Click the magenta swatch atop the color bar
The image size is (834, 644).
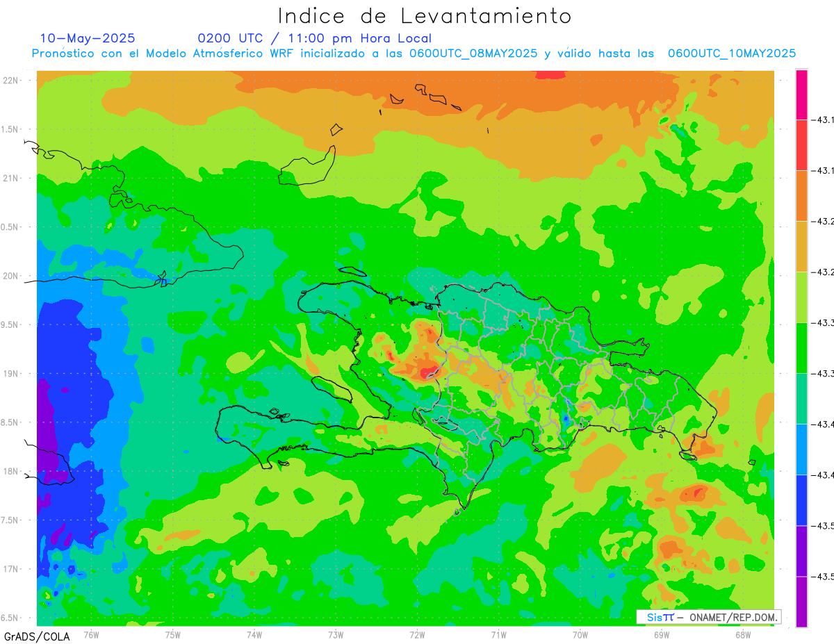click(801, 94)
